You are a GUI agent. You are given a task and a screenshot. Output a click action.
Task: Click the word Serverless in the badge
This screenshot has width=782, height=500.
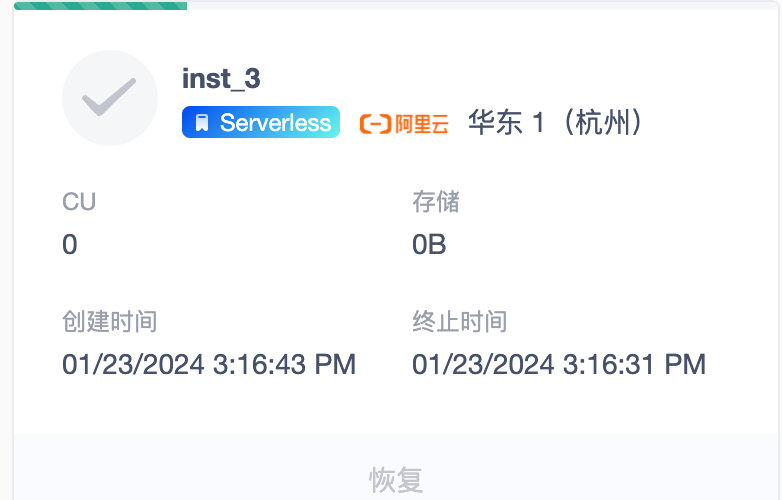pyautogui.click(x=275, y=123)
